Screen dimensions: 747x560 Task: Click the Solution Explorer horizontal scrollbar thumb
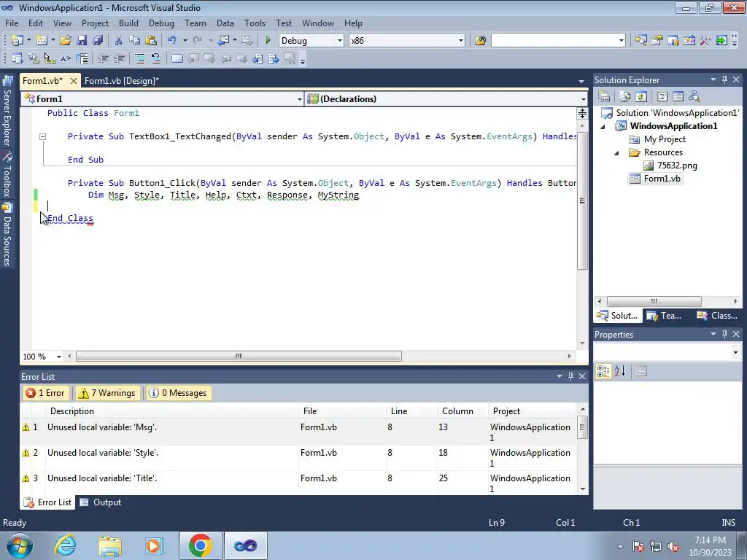tap(654, 301)
